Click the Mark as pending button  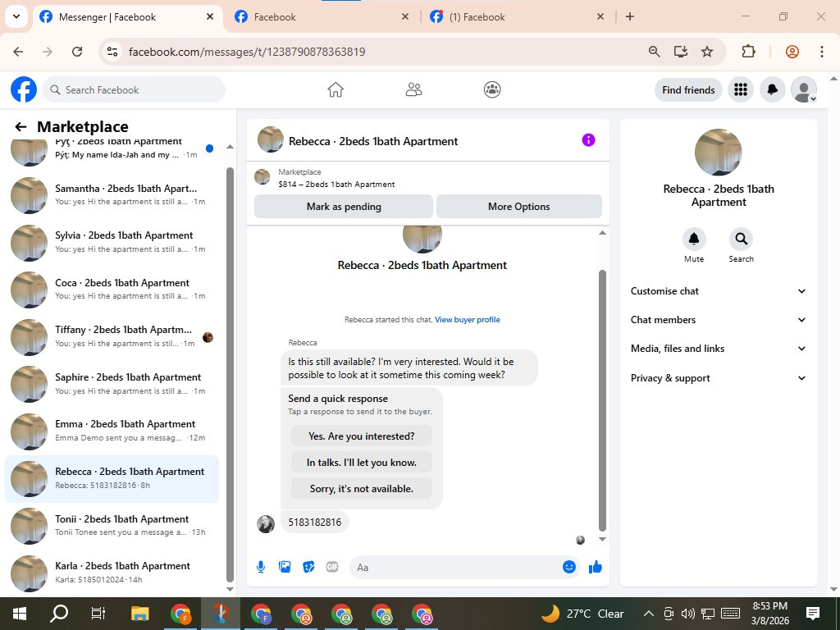[x=344, y=206]
